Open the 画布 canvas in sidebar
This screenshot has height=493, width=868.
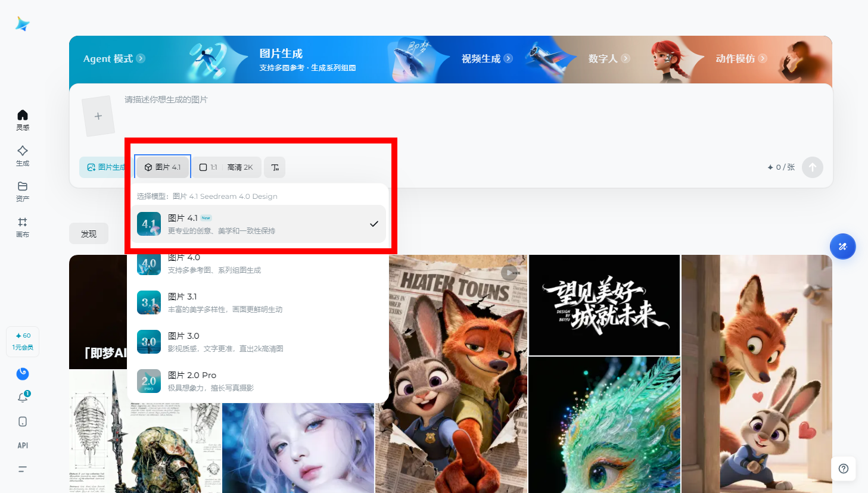(23, 226)
